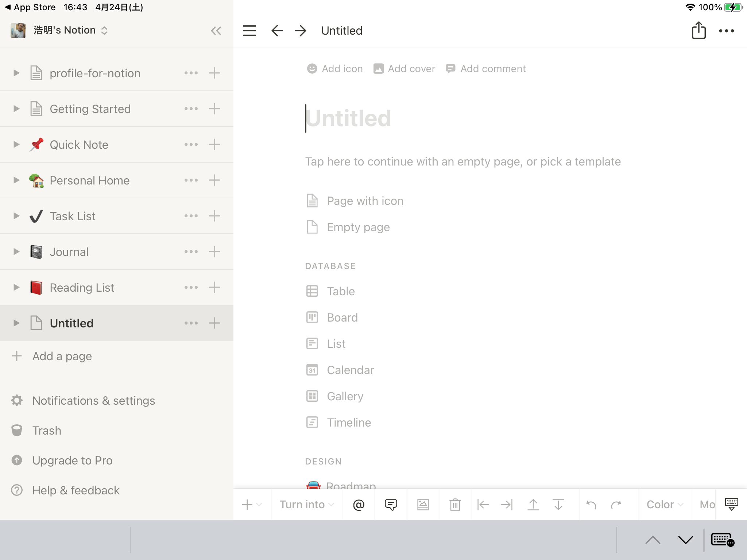The image size is (747, 560).
Task: Jump to next field with down chevron
Action: point(686,540)
